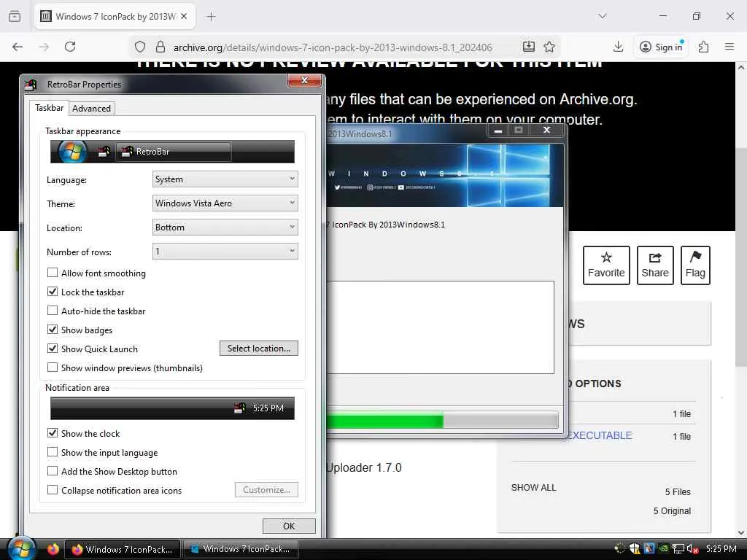Screen dimensions: 747x560
Task: Click the 5 Original text
Action: point(672,511)
